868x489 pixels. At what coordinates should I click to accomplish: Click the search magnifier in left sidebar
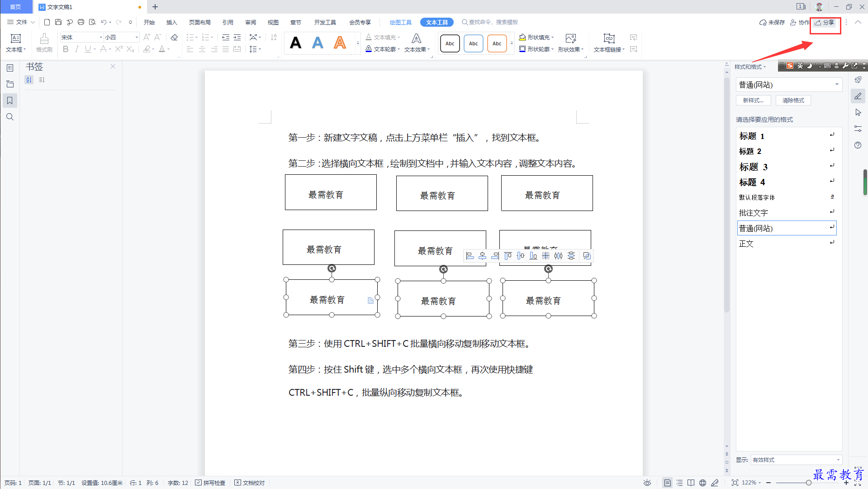pyautogui.click(x=10, y=117)
